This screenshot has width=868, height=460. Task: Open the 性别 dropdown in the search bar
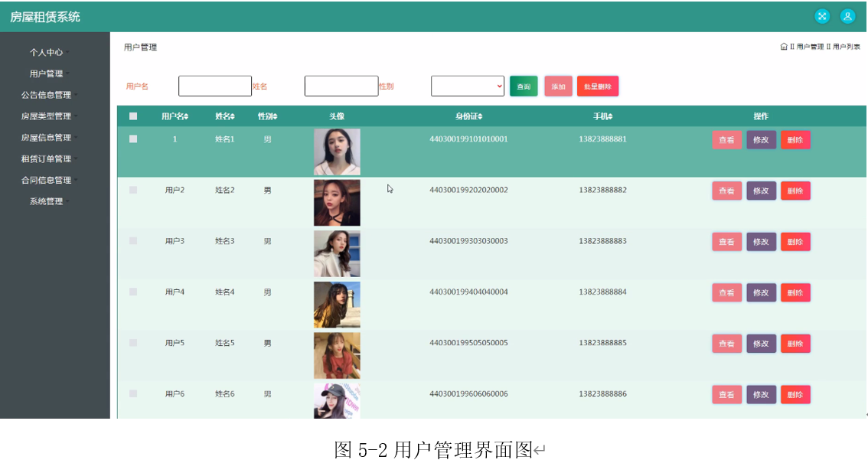467,86
